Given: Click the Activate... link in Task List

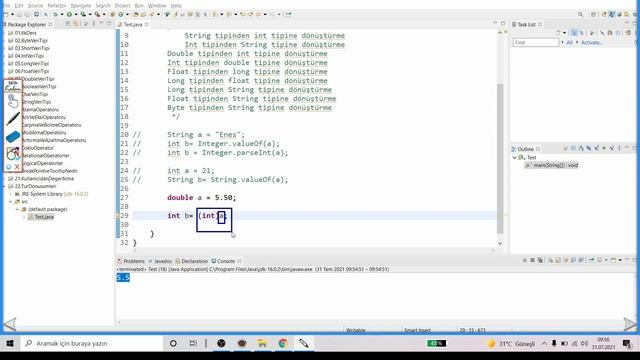Looking at the screenshot, I should (x=592, y=42).
